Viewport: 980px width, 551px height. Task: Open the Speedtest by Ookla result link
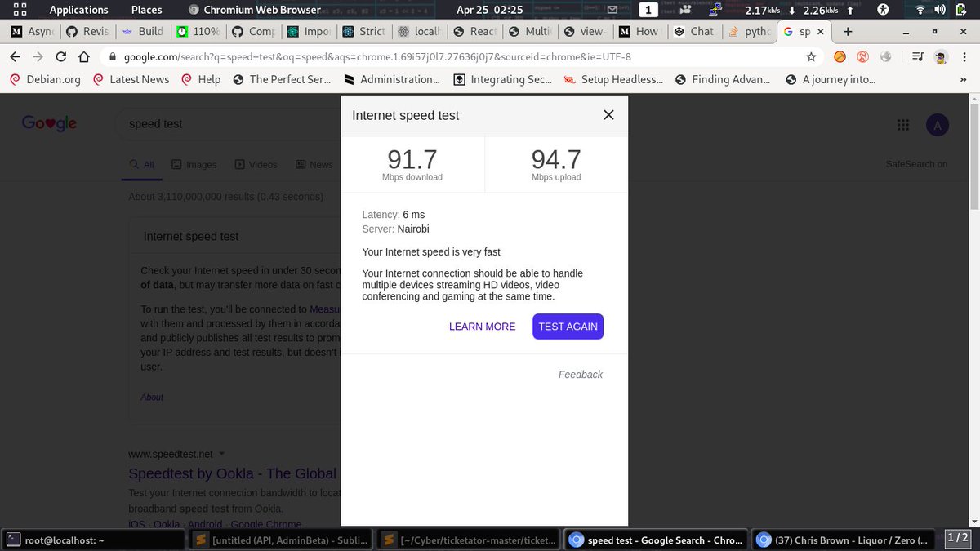tap(232, 473)
